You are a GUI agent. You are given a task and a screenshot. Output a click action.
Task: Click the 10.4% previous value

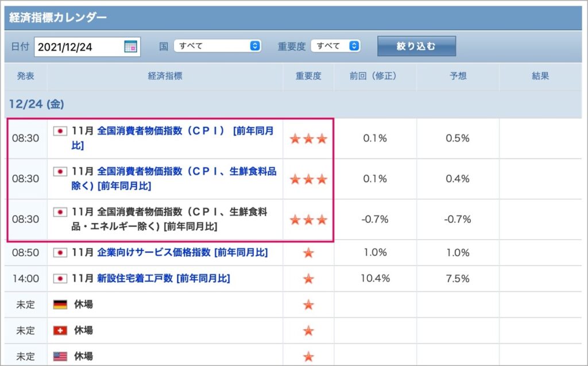pyautogui.click(x=376, y=278)
